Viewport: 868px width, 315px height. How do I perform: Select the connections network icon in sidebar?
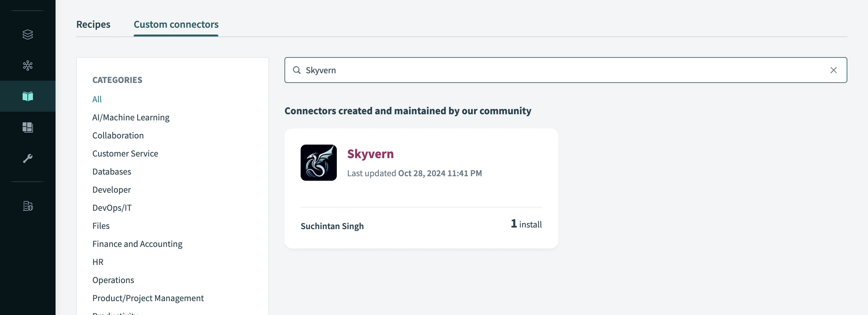point(27,66)
